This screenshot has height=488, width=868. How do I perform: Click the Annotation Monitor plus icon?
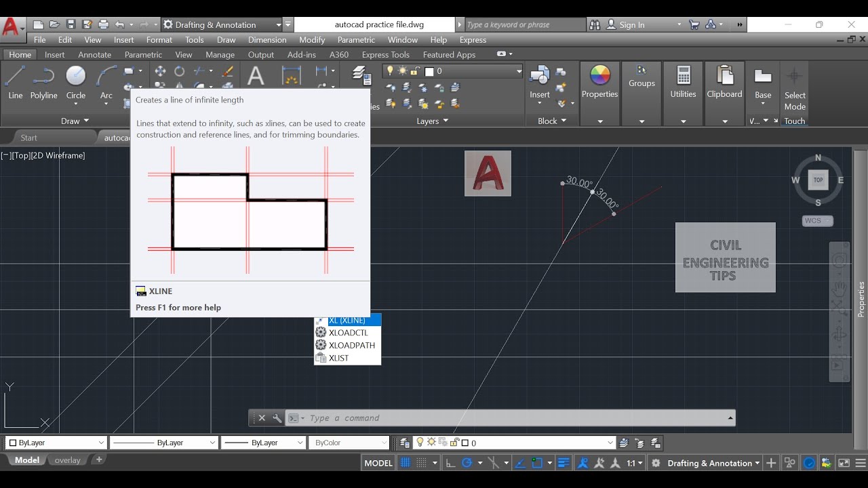tap(771, 463)
